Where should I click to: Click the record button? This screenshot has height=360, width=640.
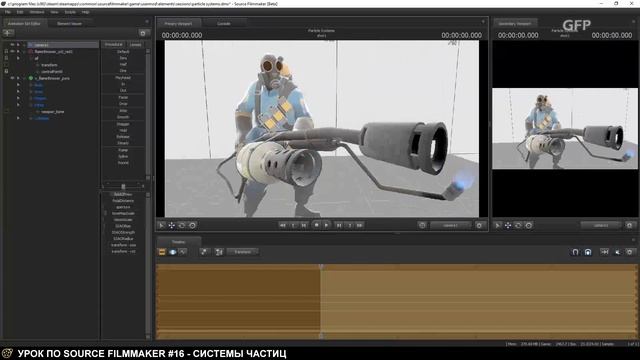[316, 225]
